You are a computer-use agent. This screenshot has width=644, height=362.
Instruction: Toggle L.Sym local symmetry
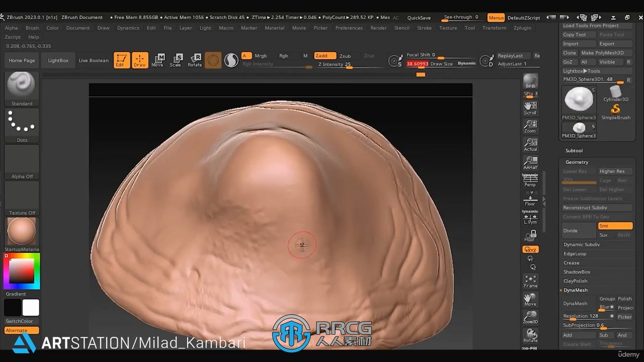point(530,217)
